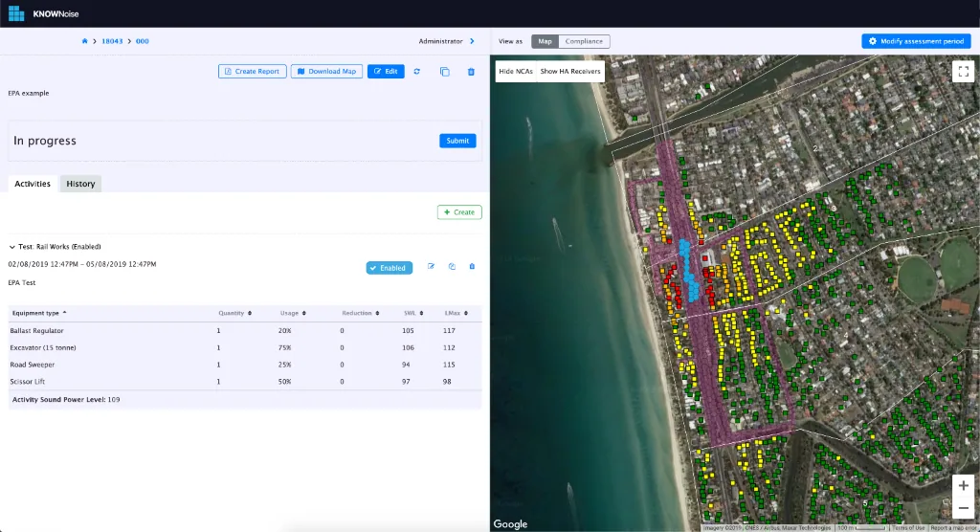Click the Google logo on the map
This screenshot has height=532, width=980.
click(510, 524)
